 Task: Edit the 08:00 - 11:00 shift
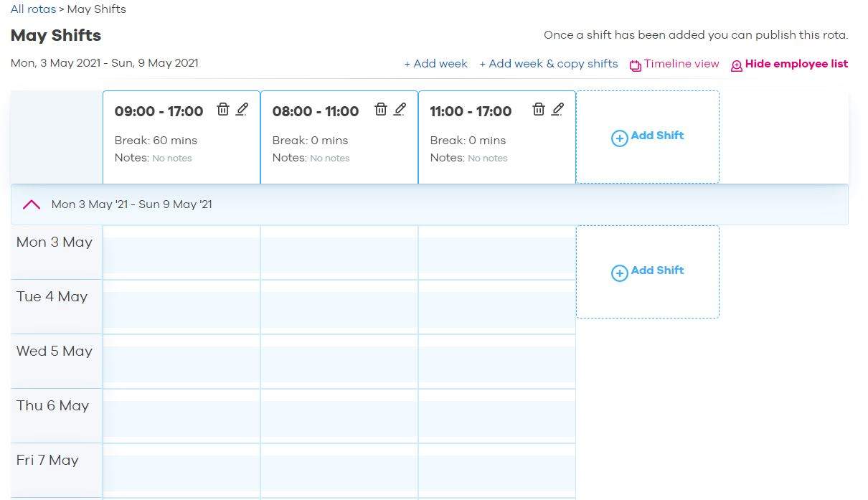coord(400,109)
